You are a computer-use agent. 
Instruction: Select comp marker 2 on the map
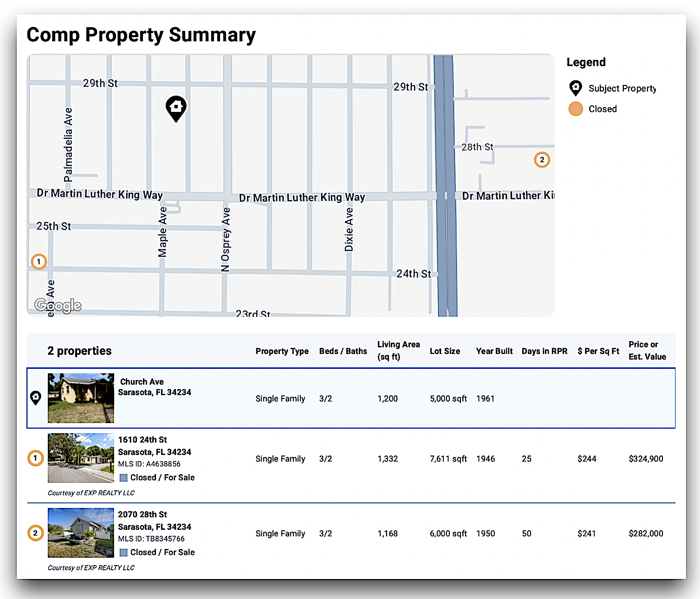coord(542,160)
